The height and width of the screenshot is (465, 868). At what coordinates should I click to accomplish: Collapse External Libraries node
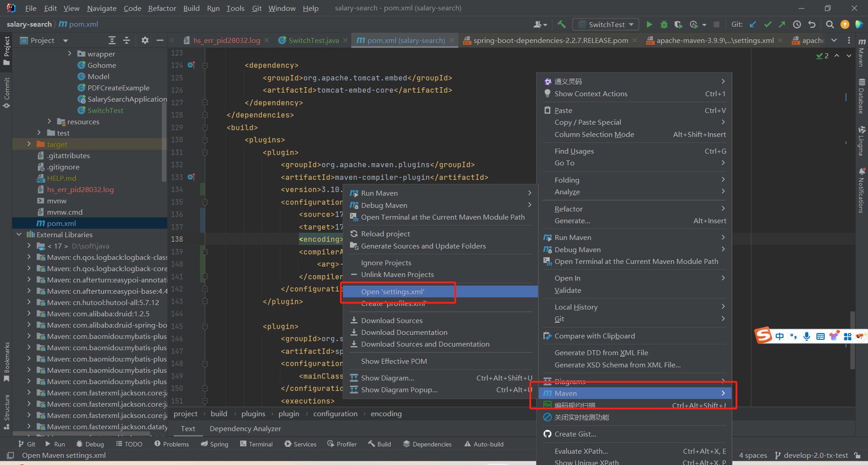pyautogui.click(x=19, y=234)
